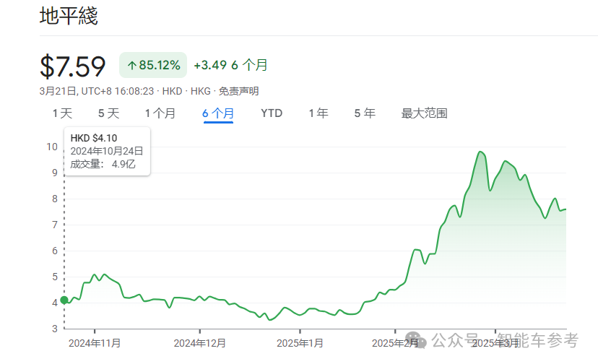Click the green data point at chart start

tap(64, 300)
